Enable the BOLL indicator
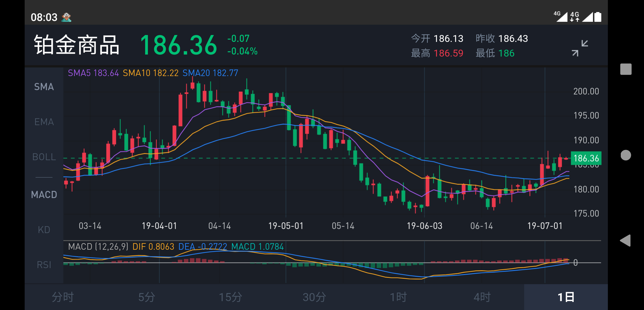644x310 pixels. (44, 157)
